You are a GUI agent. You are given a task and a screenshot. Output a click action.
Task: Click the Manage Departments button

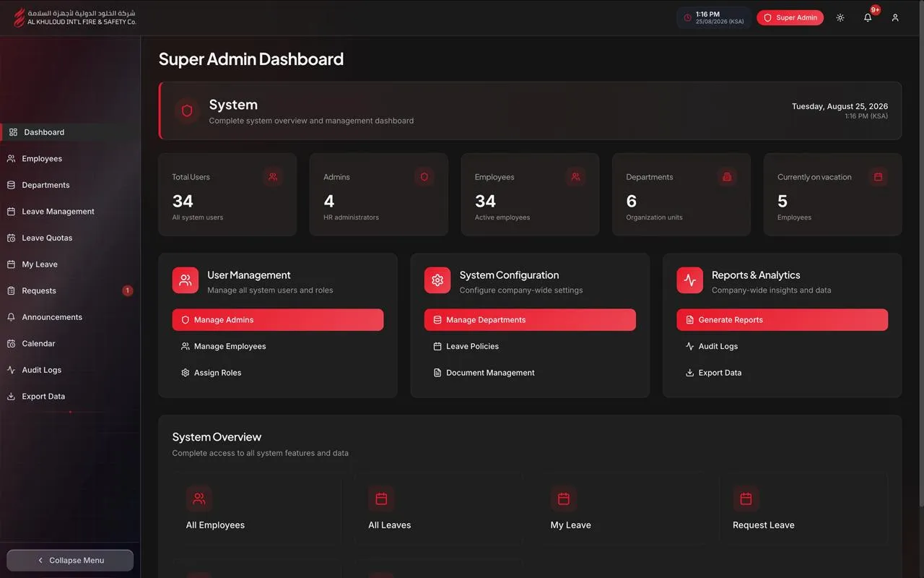coord(530,320)
